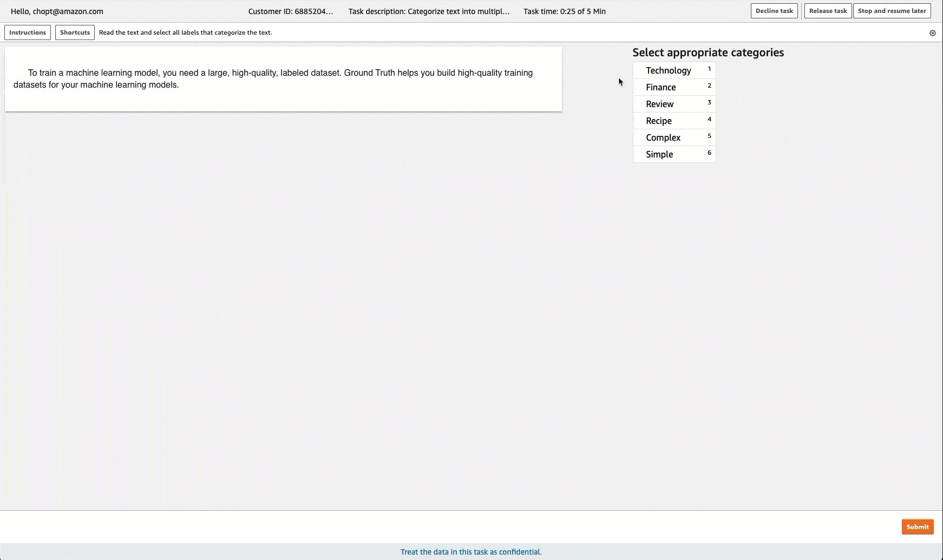Select the Recipe category

(x=658, y=121)
